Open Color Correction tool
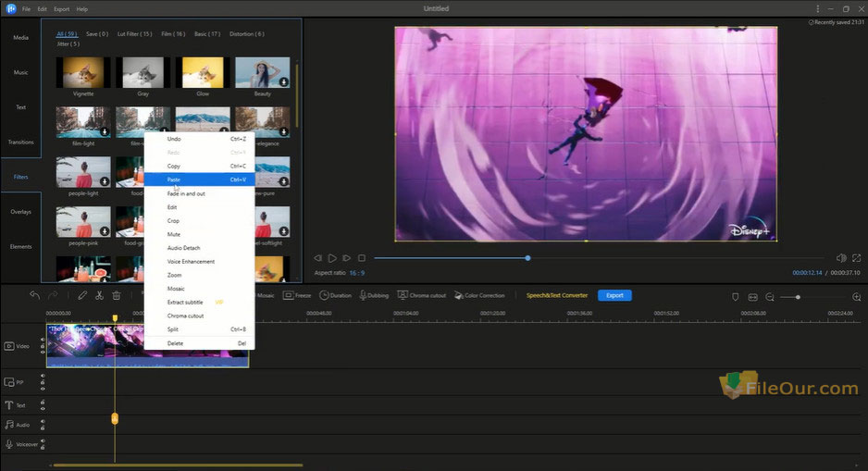 pos(479,295)
